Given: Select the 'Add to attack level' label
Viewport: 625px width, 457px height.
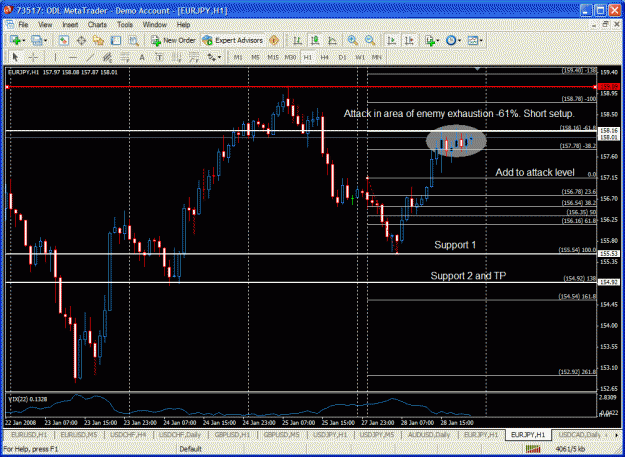Looking at the screenshot, I should (x=535, y=173).
